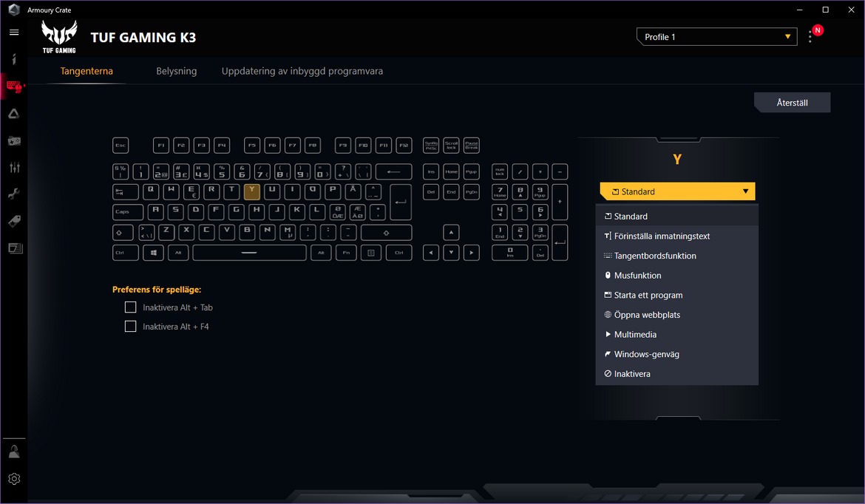This screenshot has height=504, width=865.
Task: Expand the Multimedia submenu
Action: (677, 334)
